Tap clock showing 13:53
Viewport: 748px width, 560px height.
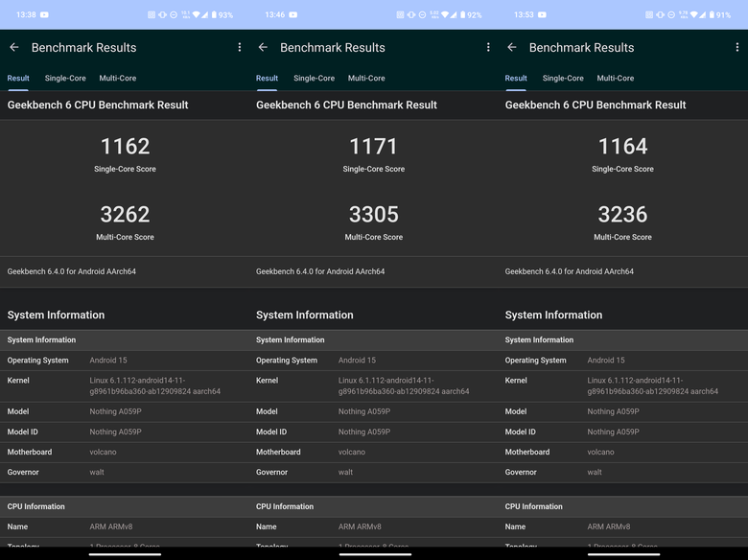524,14
